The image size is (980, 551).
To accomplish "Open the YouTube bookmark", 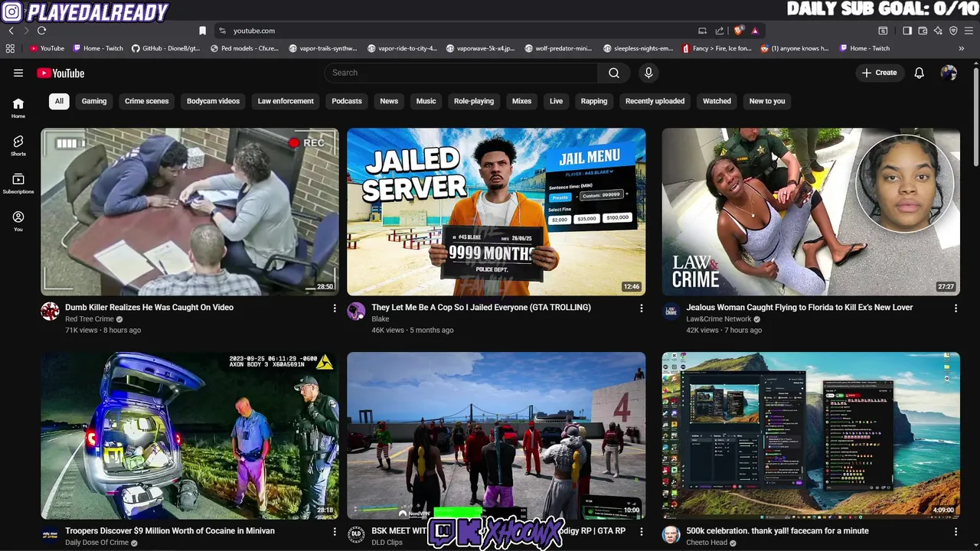I will 47,48.
